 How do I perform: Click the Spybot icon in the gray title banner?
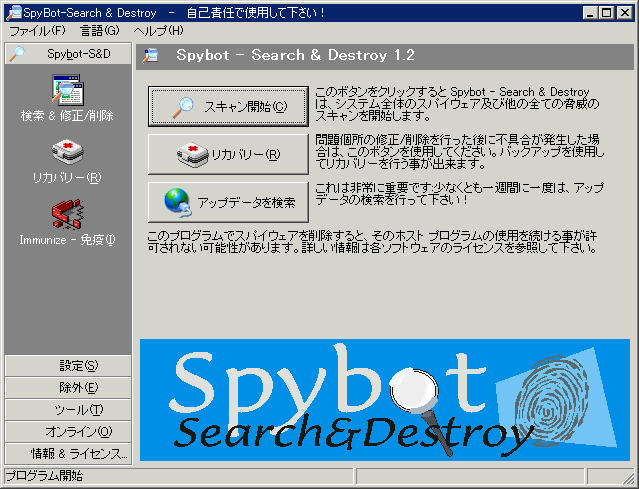(151, 55)
